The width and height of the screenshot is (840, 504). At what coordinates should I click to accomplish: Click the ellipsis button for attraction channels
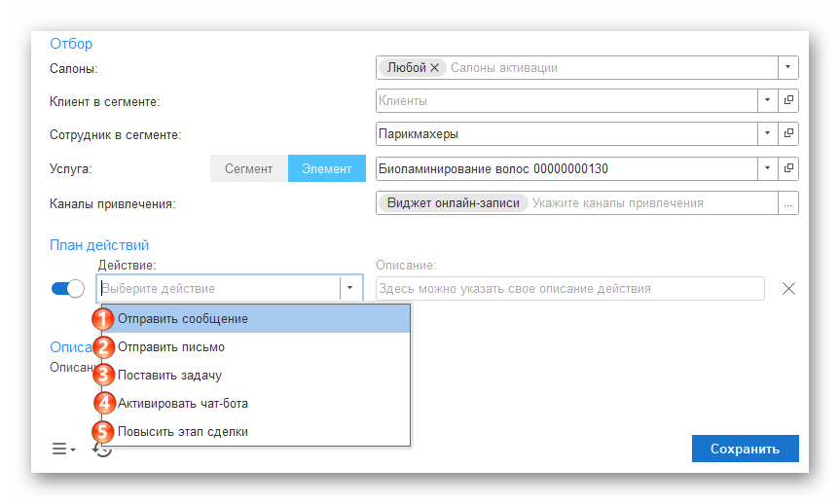point(788,203)
